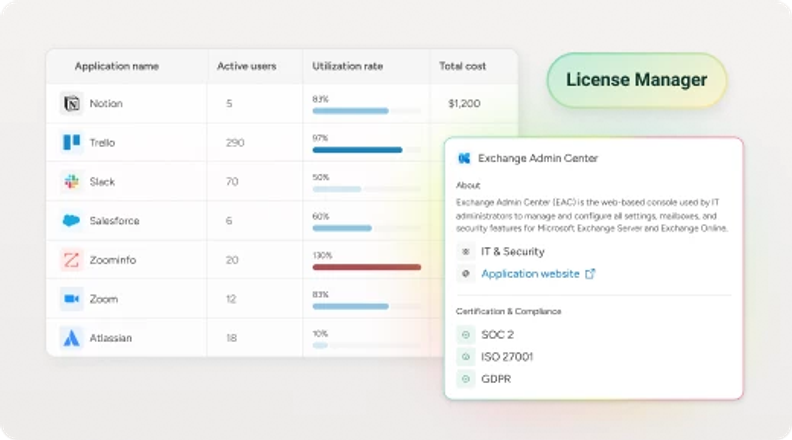Click Slack's 50% utilization bar
The width and height of the screenshot is (792, 440).
[x=367, y=189]
